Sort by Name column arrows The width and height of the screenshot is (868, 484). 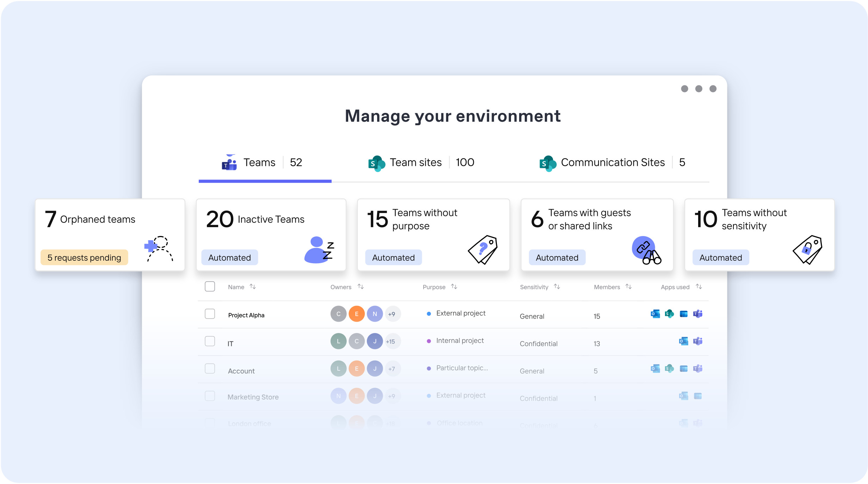tap(253, 287)
